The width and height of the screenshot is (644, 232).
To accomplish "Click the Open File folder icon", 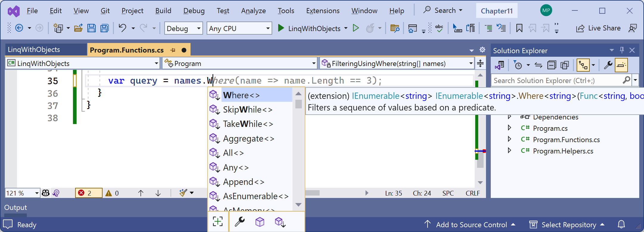I will click(x=78, y=28).
